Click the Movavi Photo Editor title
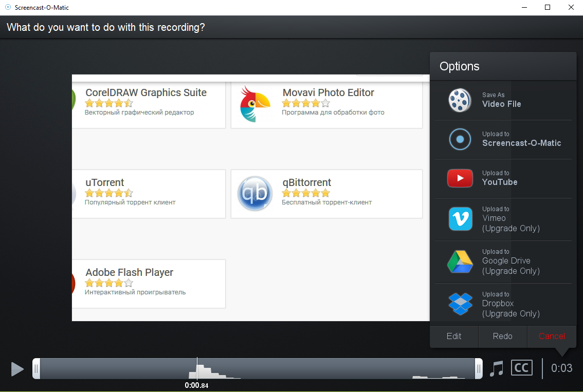The height and width of the screenshot is (392, 583). 329,92
